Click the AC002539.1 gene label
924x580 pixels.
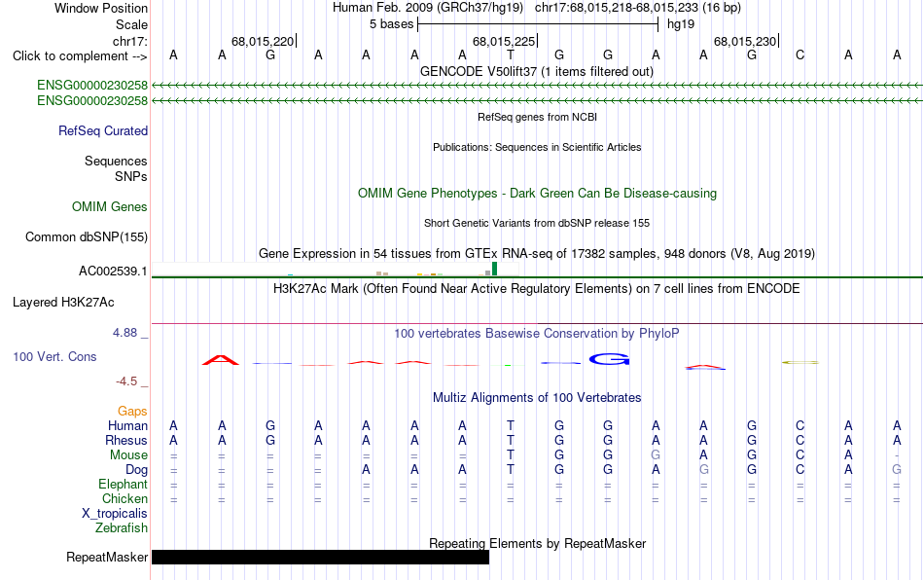(113, 272)
